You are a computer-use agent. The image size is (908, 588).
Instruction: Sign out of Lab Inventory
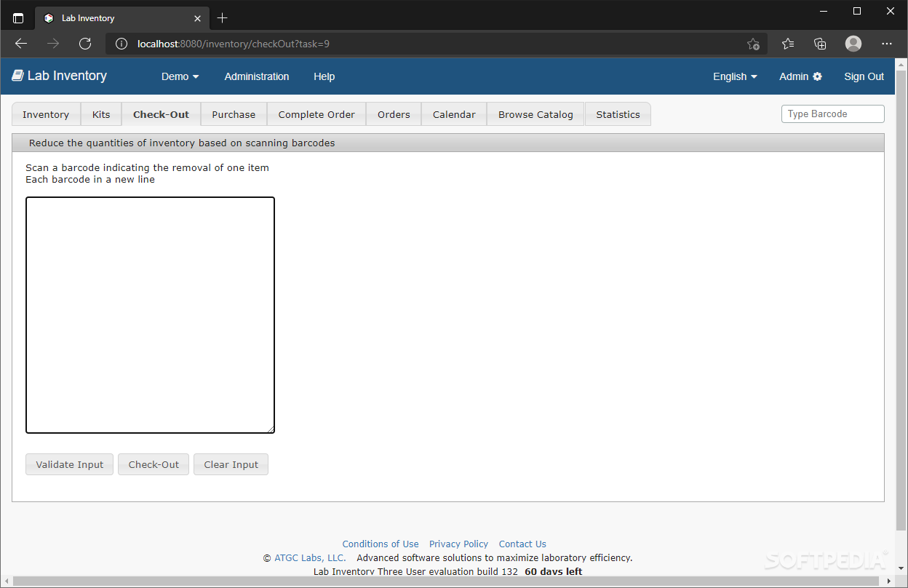(x=864, y=76)
